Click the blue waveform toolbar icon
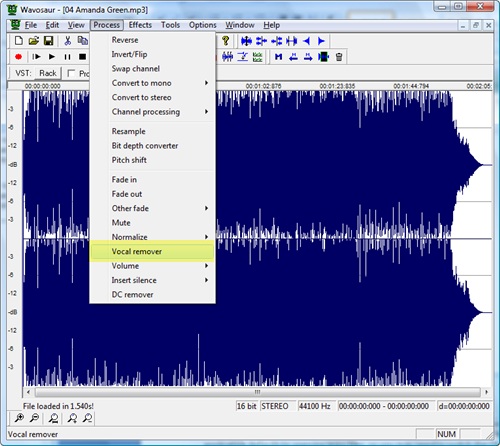Viewport: 500px width, 446px height. click(228, 57)
